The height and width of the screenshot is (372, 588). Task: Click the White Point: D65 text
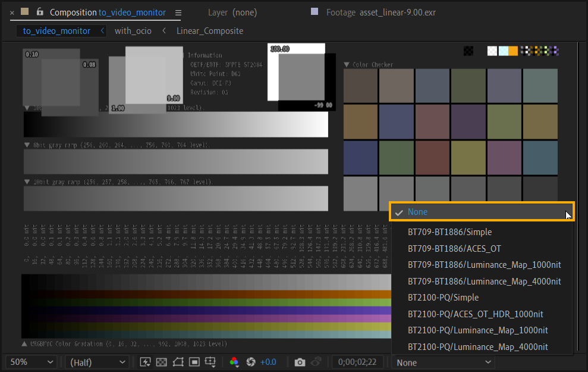coord(215,74)
